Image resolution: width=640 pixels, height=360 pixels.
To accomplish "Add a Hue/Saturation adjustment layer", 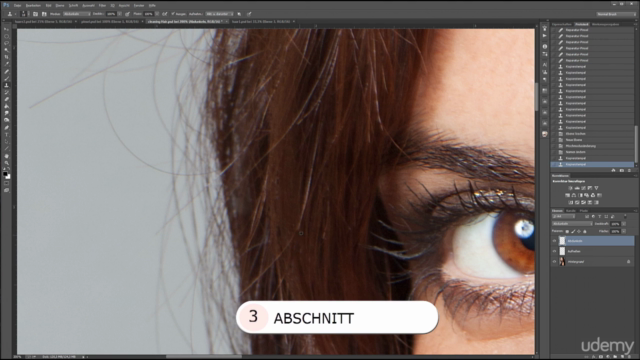I will tap(567, 195).
